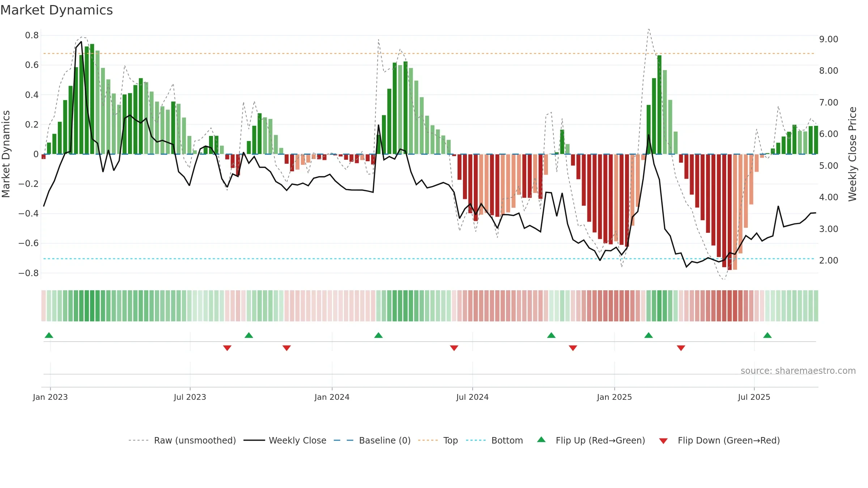Click the red-green heatmap strip below the chart
The image size is (868, 488).
(x=430, y=306)
